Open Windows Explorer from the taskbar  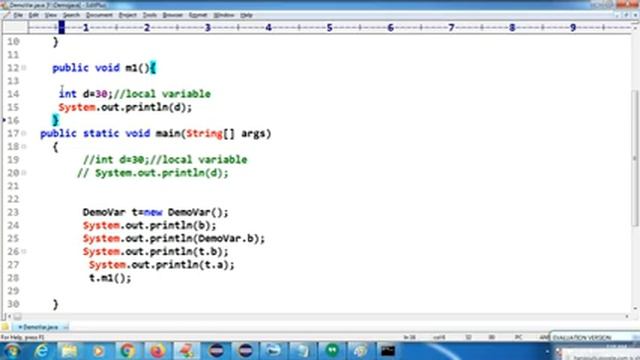(x=69, y=351)
